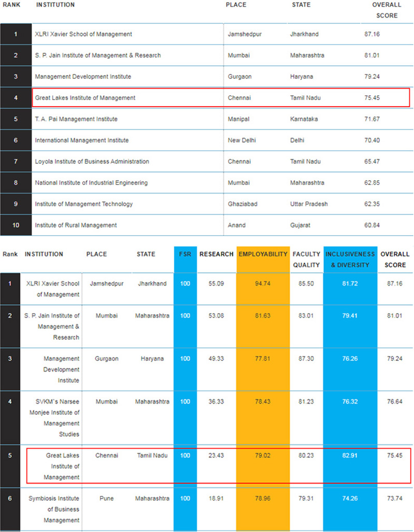Select the overall score 62.85
This screenshot has height=532, width=414.
(372, 183)
